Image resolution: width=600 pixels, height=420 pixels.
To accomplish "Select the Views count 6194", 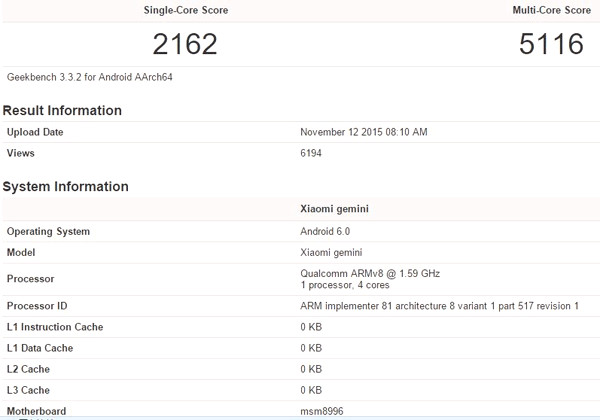I will (311, 154).
